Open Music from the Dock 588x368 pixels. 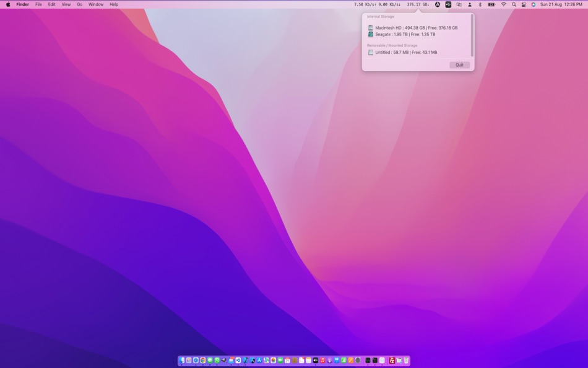coord(322,360)
